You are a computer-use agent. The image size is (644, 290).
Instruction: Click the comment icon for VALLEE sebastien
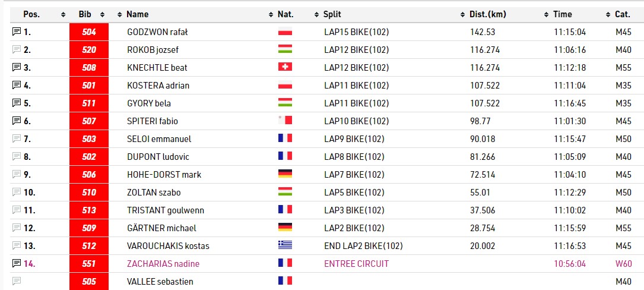click(16, 281)
